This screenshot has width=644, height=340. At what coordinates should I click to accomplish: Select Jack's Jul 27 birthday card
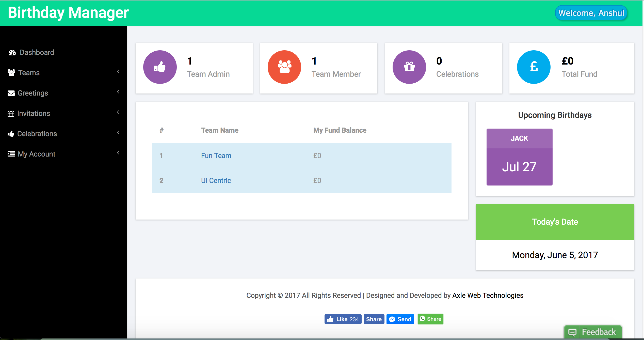pyautogui.click(x=519, y=157)
